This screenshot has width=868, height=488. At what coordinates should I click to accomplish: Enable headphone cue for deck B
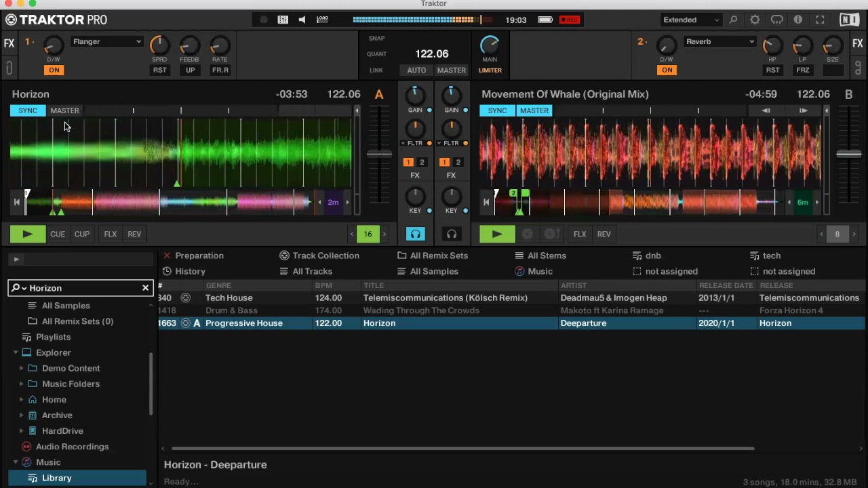(452, 234)
